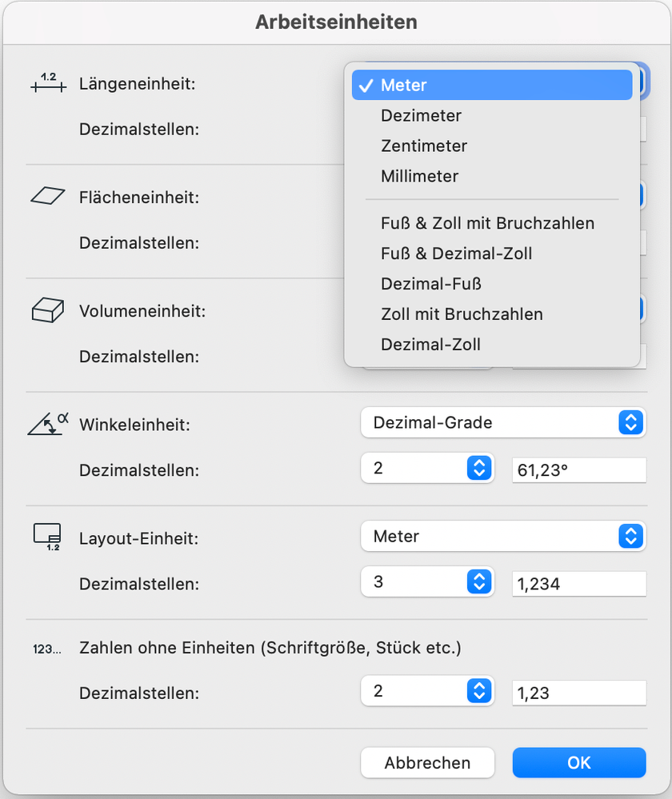Click the Abbrechen button
This screenshot has height=799, width=672.
coord(427,763)
